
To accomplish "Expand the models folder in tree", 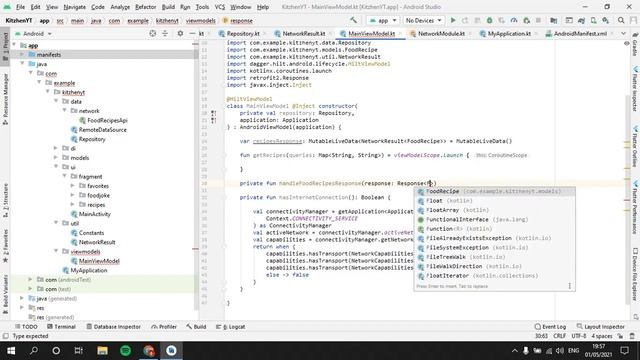I will 56,158.
